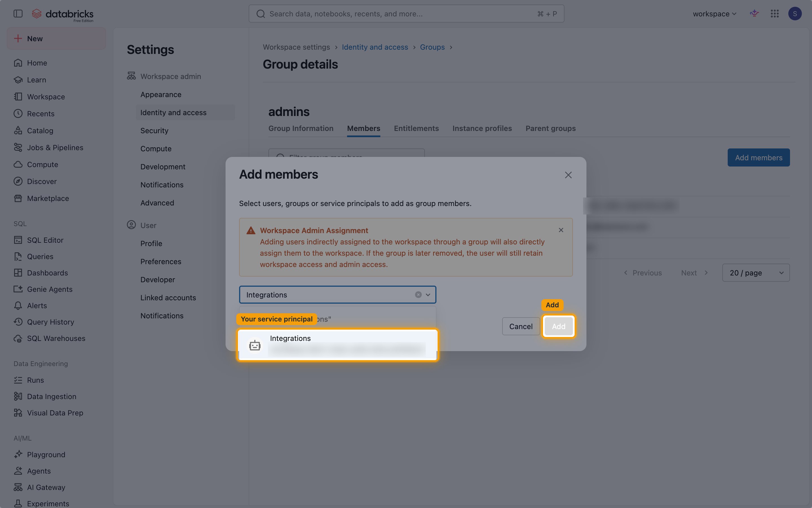Click the Add button in dialog
Screen dimensions: 812x508
[x=558, y=326]
